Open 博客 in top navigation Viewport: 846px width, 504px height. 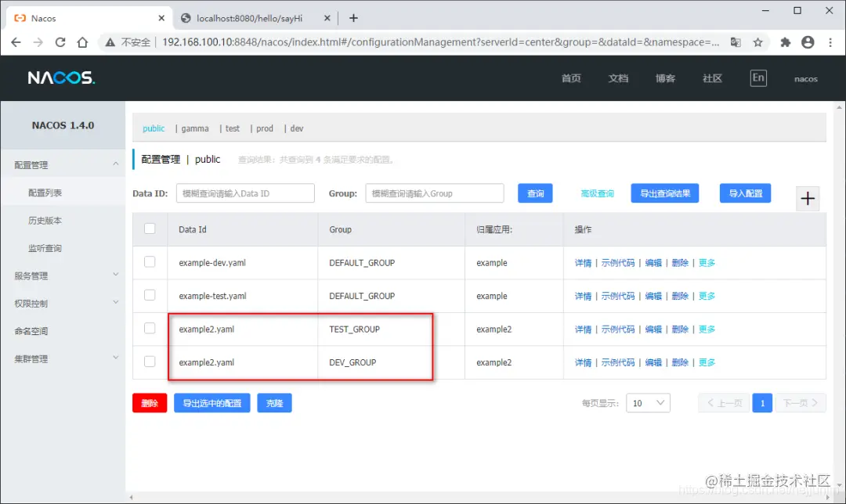point(665,78)
